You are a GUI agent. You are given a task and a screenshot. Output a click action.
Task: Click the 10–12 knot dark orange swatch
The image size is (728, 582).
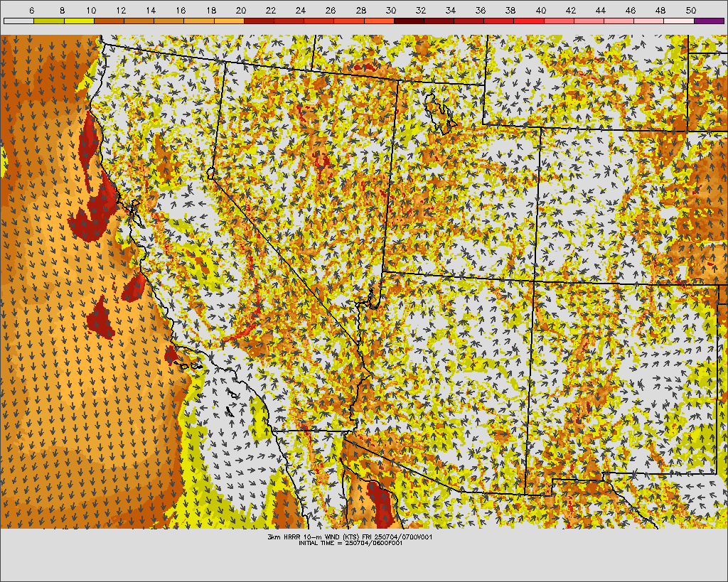(109, 21)
